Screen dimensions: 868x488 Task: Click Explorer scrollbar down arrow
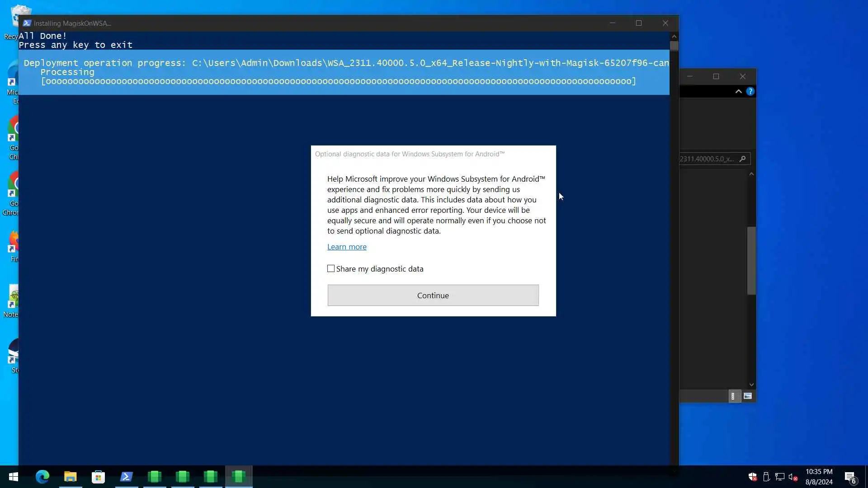click(x=751, y=385)
